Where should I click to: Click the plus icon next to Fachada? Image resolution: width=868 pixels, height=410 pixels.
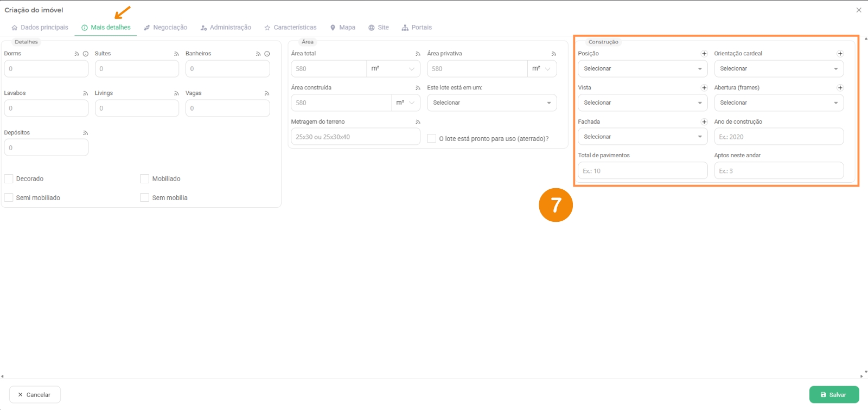[x=704, y=122]
